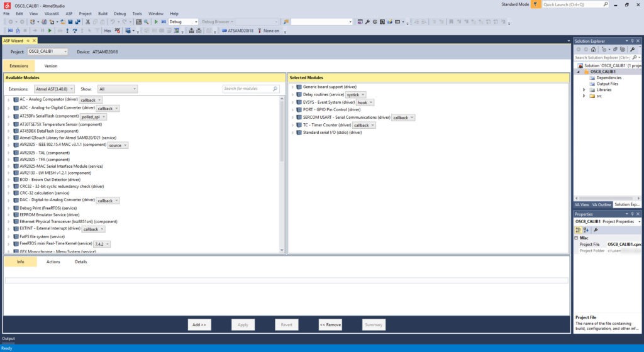The image size is (644, 352).
Task: Switch to the Version tab
Action: click(51, 66)
